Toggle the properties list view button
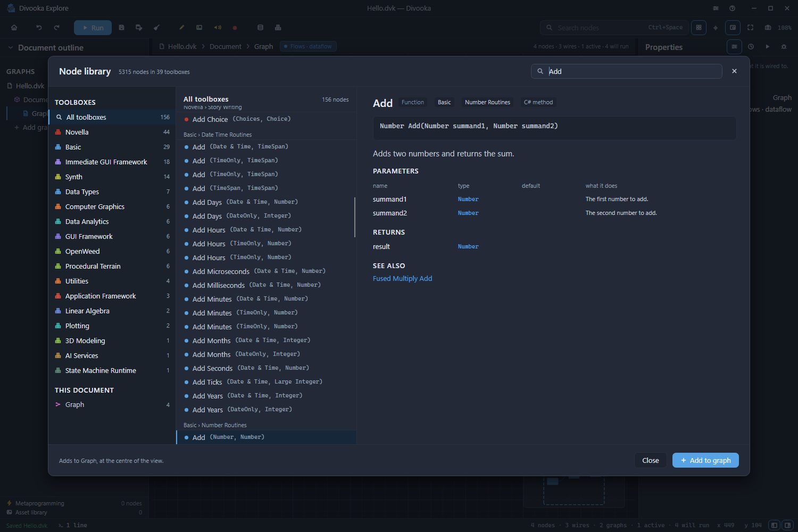This screenshot has height=532, width=798. [x=734, y=47]
